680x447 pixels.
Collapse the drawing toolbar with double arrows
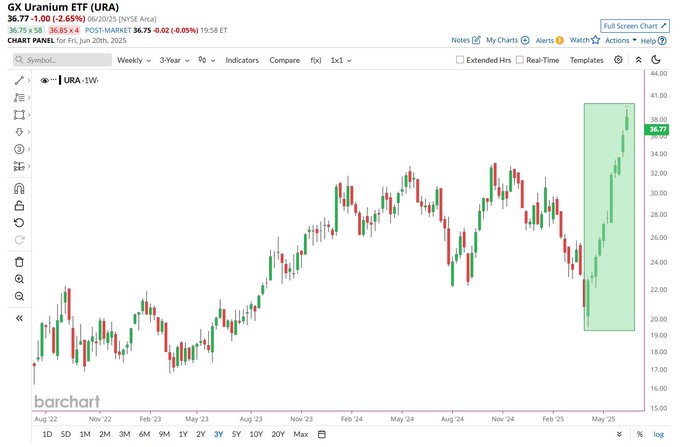(19, 318)
